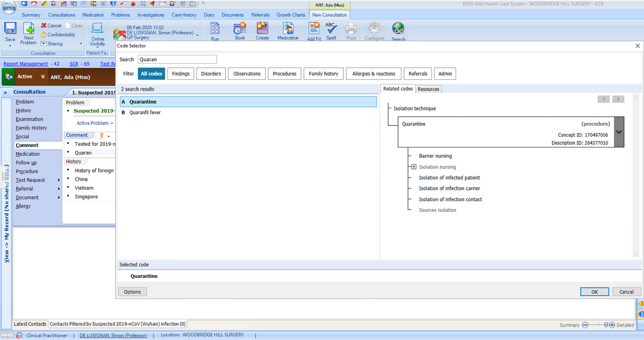Click the Code Selector search field
Screen dimensions: 644x340
click(177, 60)
